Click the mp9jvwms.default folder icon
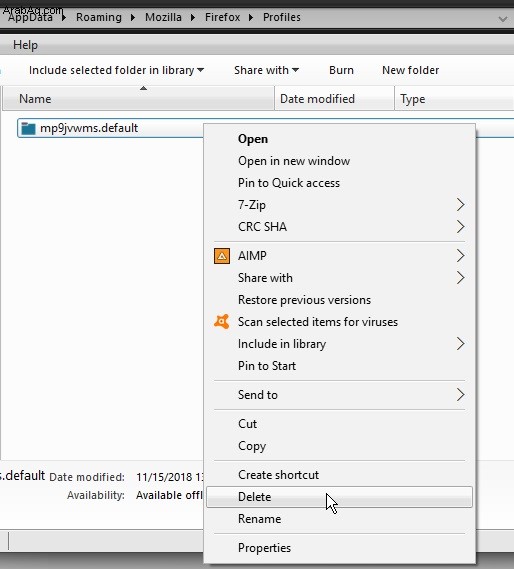Viewport: 514px width, 569px height. tap(28, 128)
